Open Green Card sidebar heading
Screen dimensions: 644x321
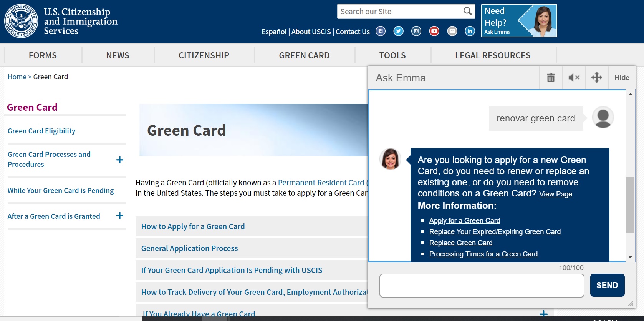32,107
